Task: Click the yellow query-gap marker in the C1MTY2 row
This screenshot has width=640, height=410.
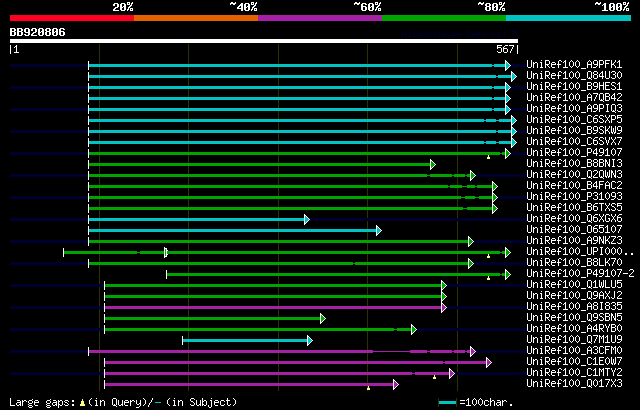Action: (x=435, y=377)
